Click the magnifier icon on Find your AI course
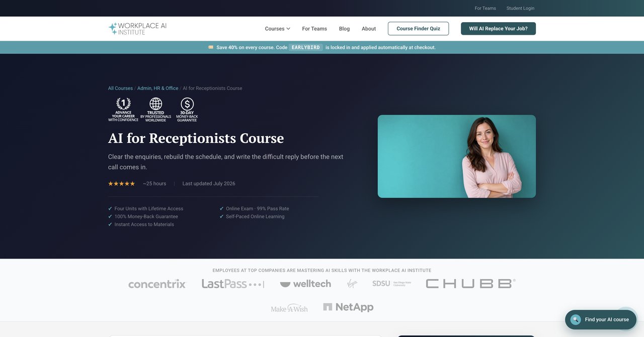 576,319
